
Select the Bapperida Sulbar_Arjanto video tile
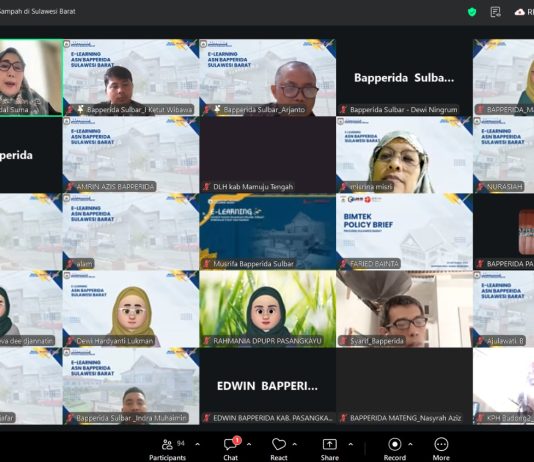[x=267, y=78]
